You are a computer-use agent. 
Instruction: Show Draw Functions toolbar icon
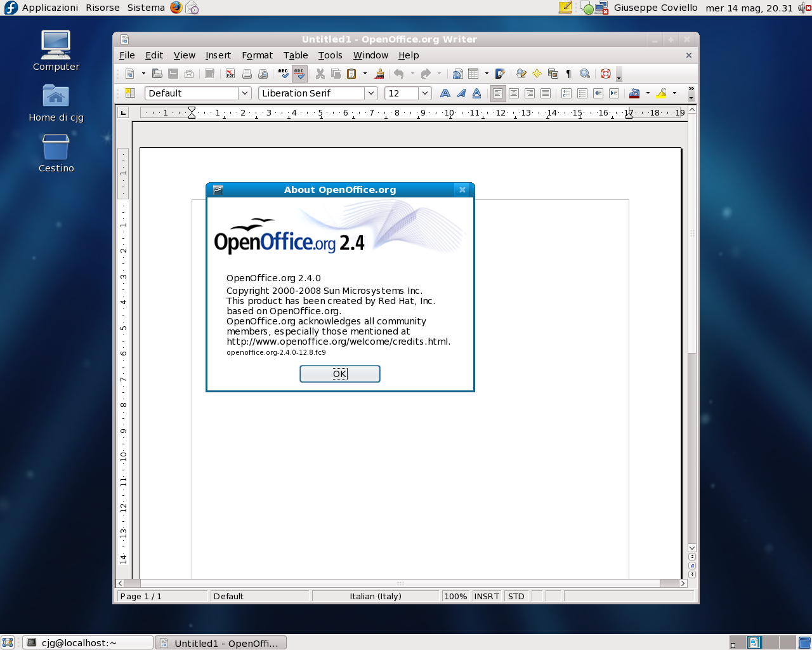(500, 74)
